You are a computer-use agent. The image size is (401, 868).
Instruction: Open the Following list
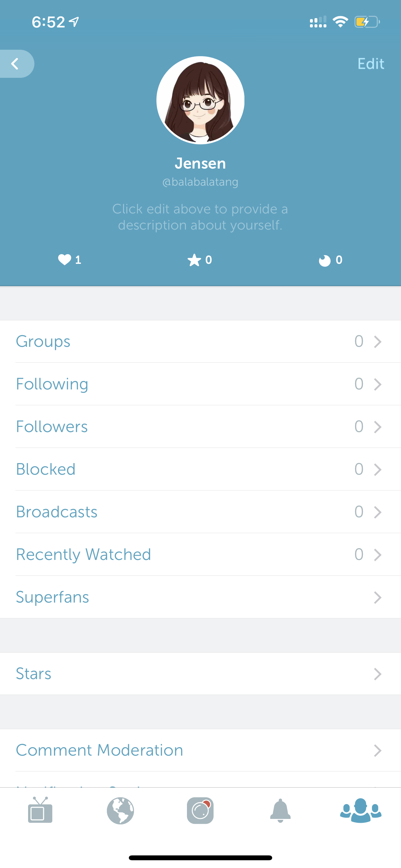(x=200, y=384)
